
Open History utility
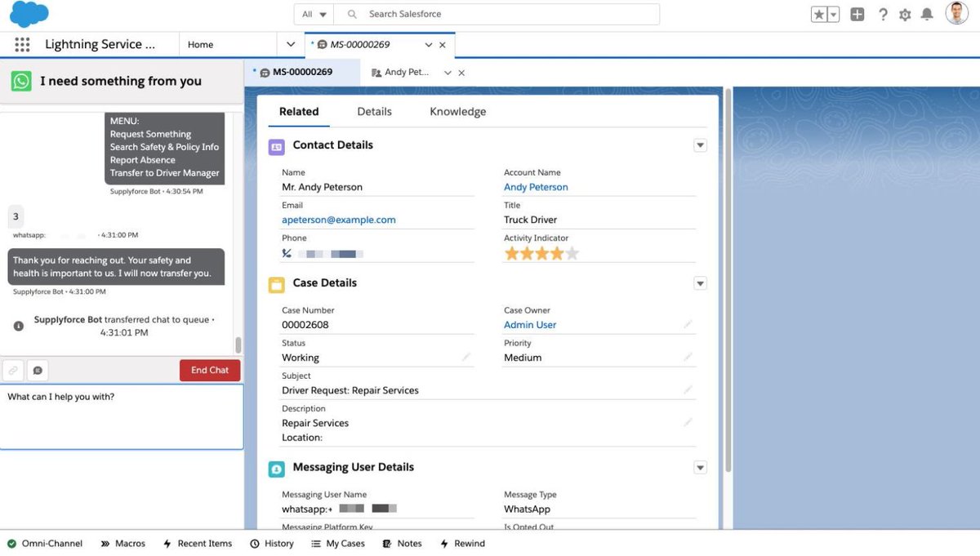coord(272,544)
